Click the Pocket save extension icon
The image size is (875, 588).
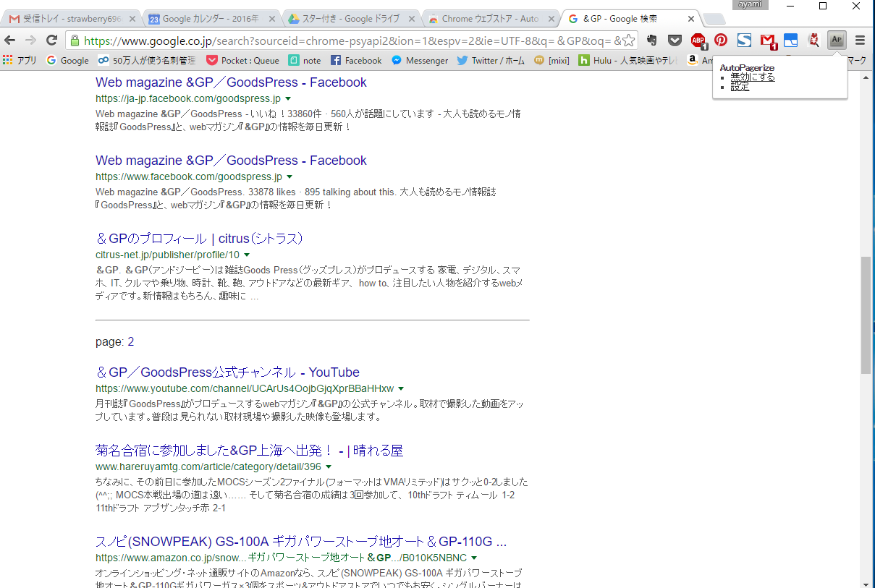(675, 41)
